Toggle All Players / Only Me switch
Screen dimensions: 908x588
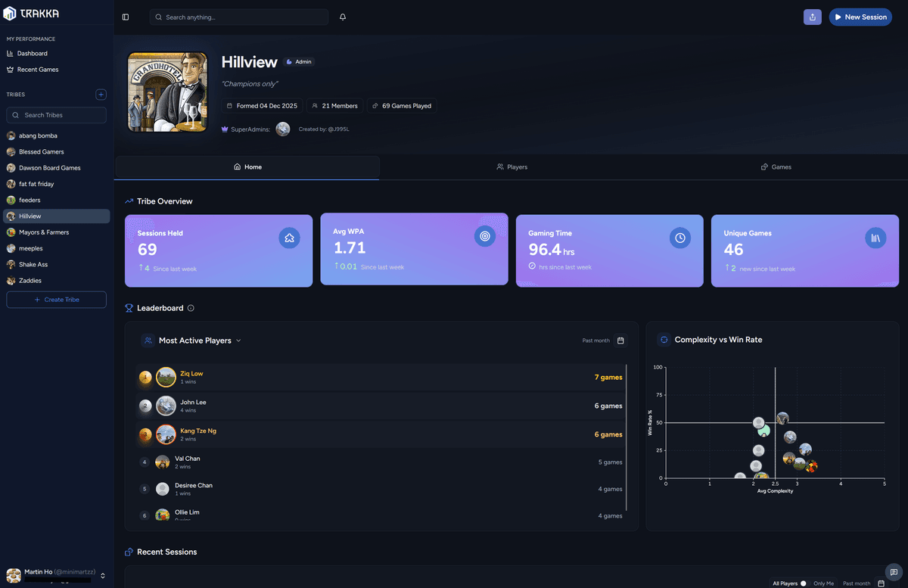click(x=804, y=583)
